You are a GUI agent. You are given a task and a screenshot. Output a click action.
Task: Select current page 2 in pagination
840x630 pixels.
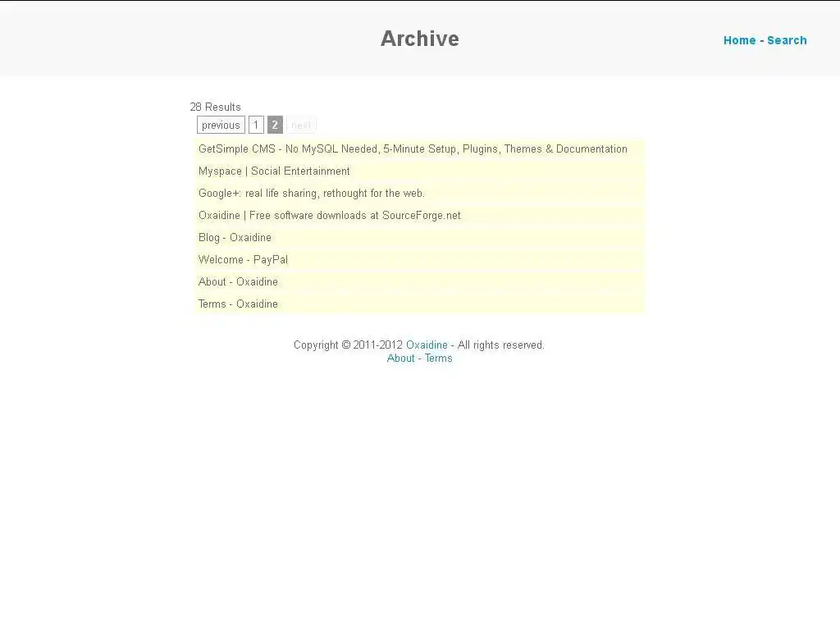coord(275,125)
